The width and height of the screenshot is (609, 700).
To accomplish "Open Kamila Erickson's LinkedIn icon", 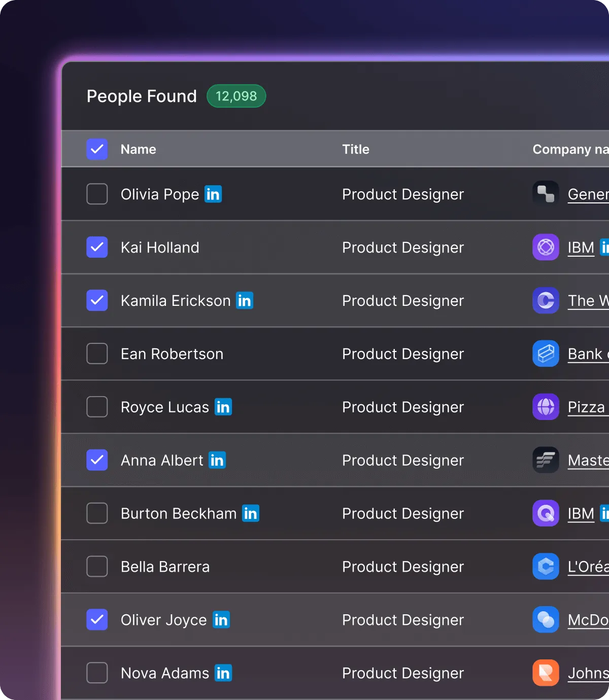I will point(245,300).
